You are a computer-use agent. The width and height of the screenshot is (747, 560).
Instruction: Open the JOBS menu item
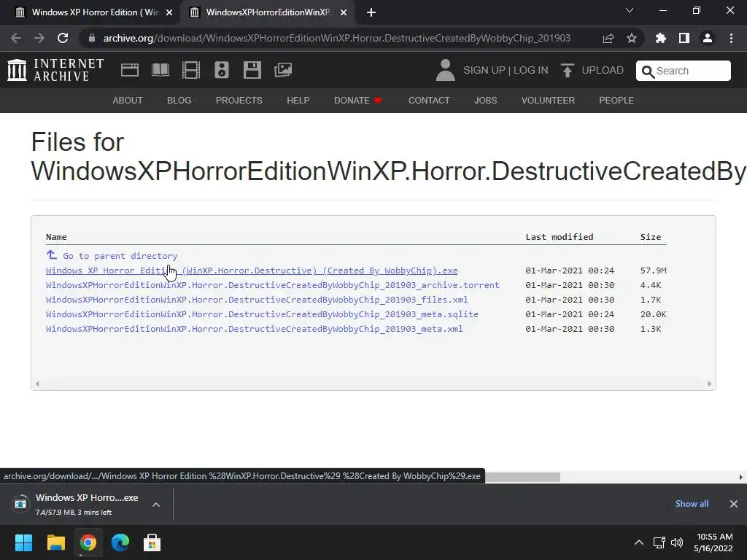click(x=485, y=101)
